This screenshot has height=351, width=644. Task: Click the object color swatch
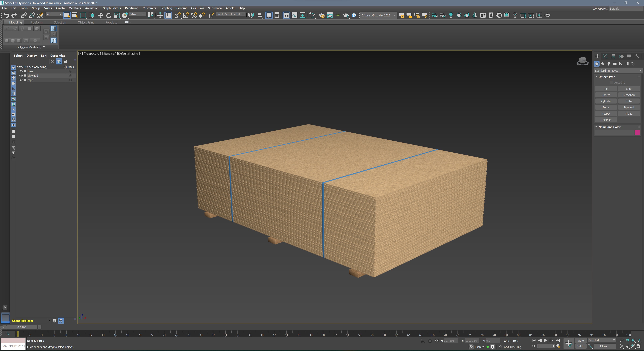pyautogui.click(x=637, y=133)
